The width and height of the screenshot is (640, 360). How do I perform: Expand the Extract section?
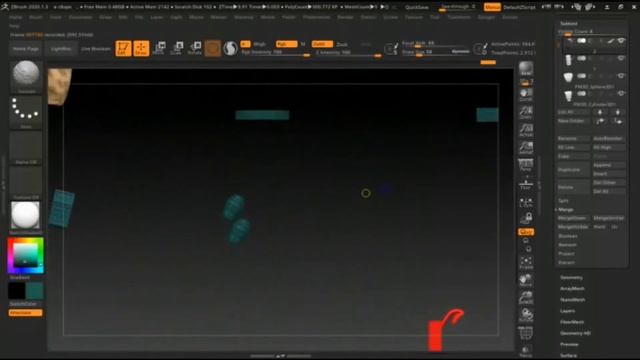[x=567, y=262]
